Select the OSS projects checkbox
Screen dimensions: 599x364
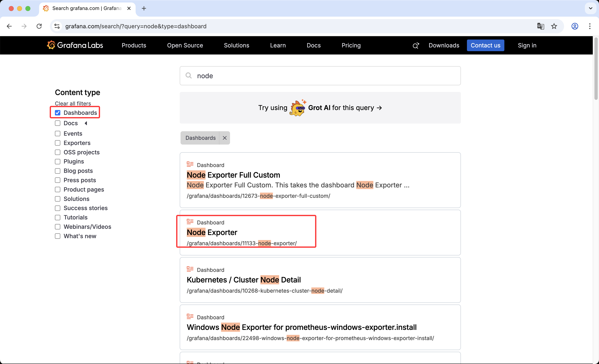click(58, 152)
